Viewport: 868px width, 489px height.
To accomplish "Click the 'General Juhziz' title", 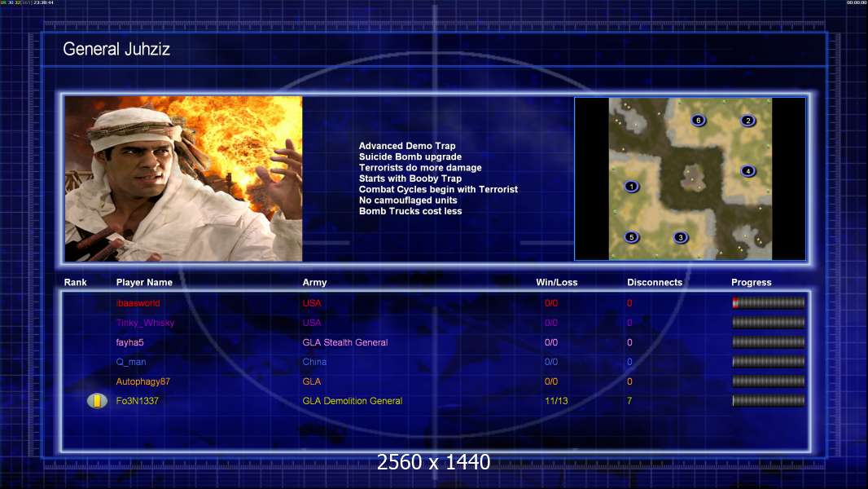I will [116, 49].
